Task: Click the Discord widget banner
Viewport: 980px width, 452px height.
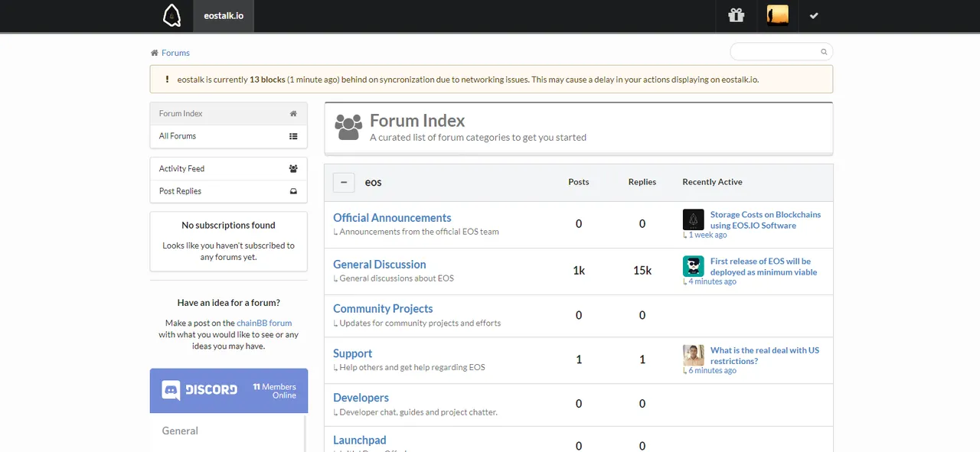Action: pos(228,390)
